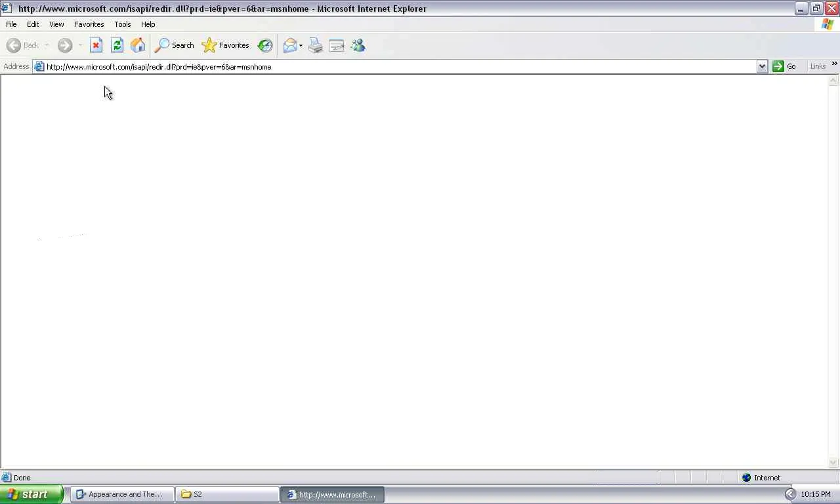The width and height of the screenshot is (840, 504).
Task: Click the Edit toolbar icon
Action: [337, 45]
